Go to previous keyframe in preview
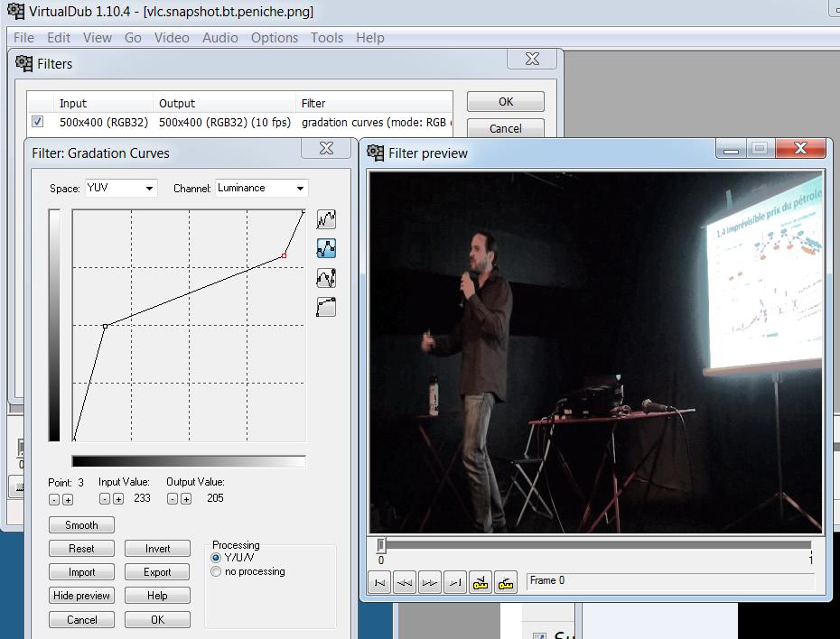 pyautogui.click(x=481, y=583)
